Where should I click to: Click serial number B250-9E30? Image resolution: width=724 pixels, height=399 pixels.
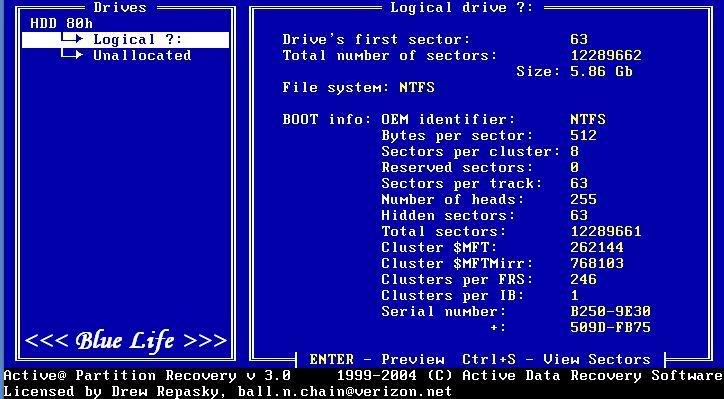coord(610,311)
